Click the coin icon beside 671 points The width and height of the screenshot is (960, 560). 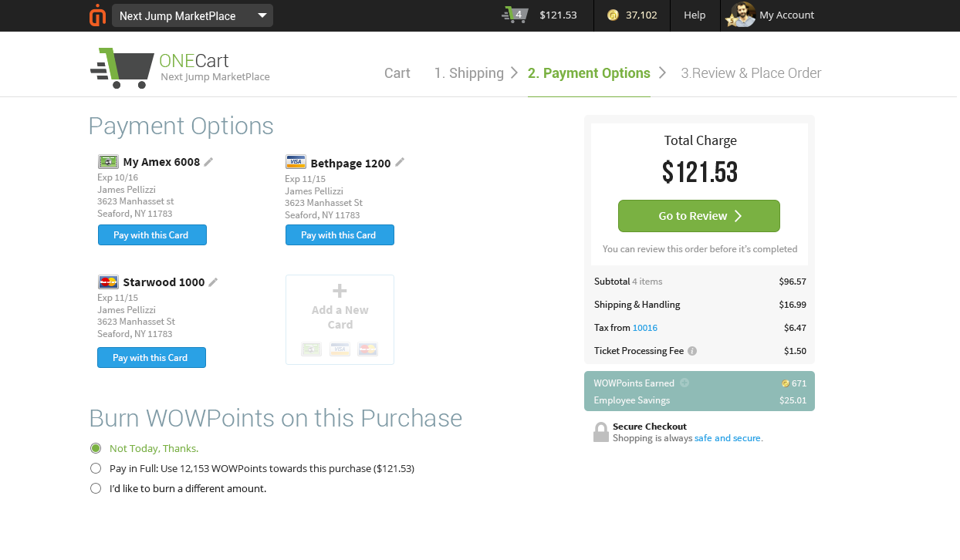pyautogui.click(x=785, y=383)
